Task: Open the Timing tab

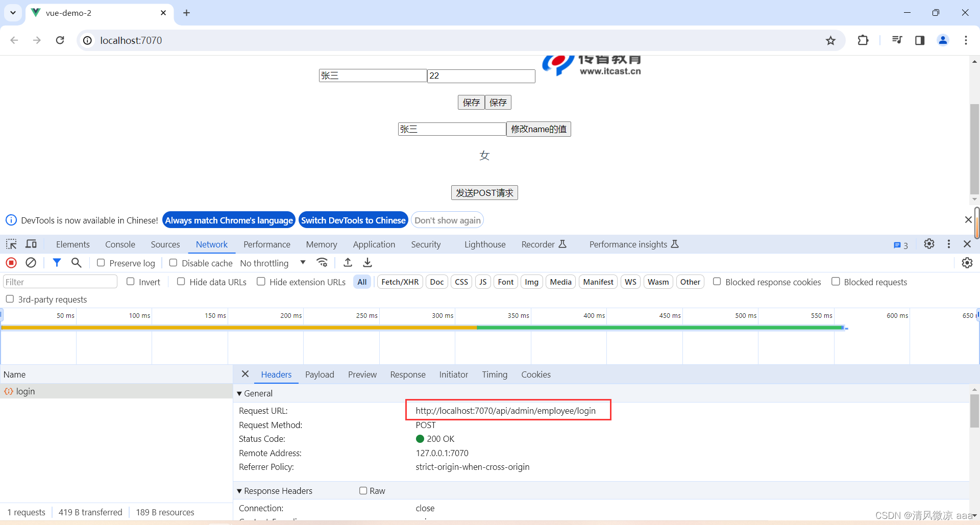Action: [495, 374]
